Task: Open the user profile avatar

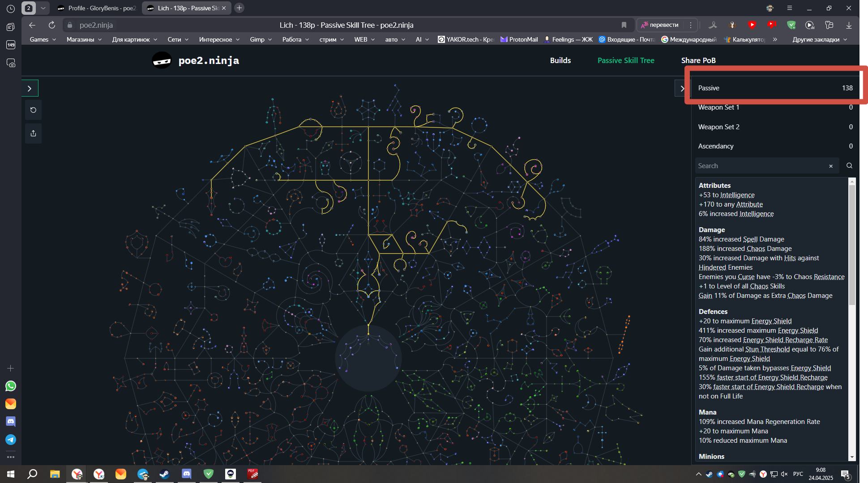Action: point(770,8)
